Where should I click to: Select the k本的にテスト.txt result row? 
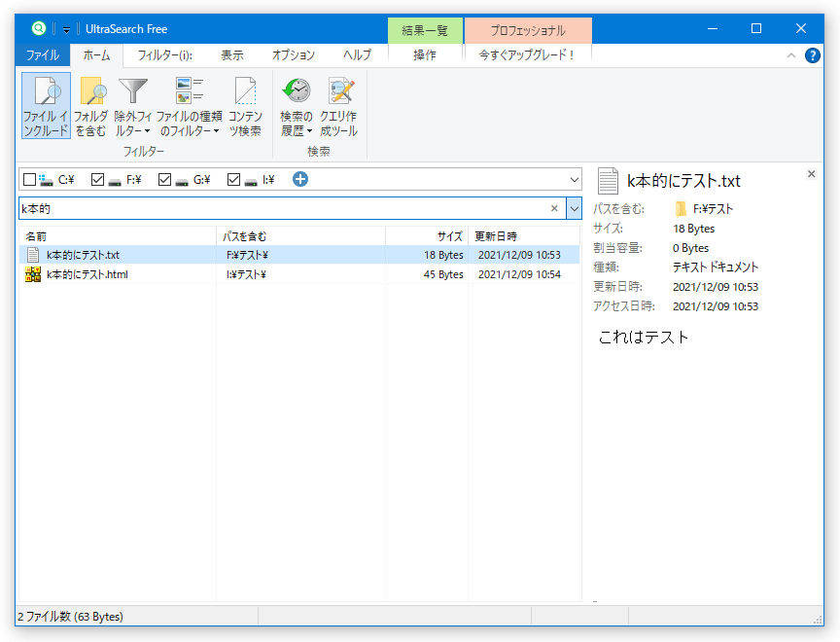pyautogui.click(x=299, y=255)
